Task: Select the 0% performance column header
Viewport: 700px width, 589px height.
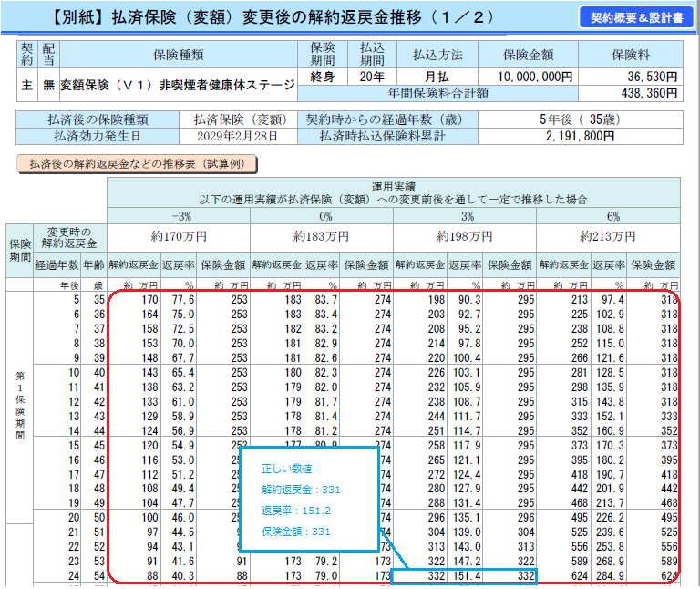Action: [x=321, y=214]
